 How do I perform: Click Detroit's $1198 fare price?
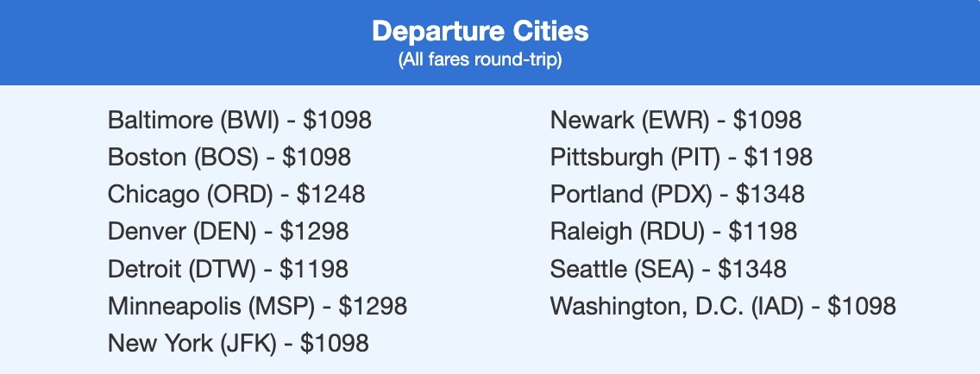pos(314,269)
